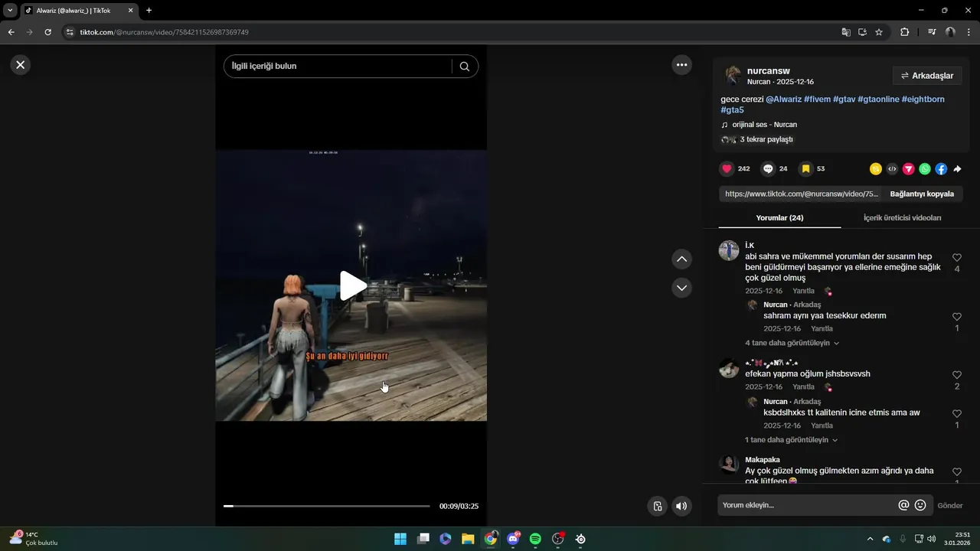Like the video with the heart icon

point(727,169)
